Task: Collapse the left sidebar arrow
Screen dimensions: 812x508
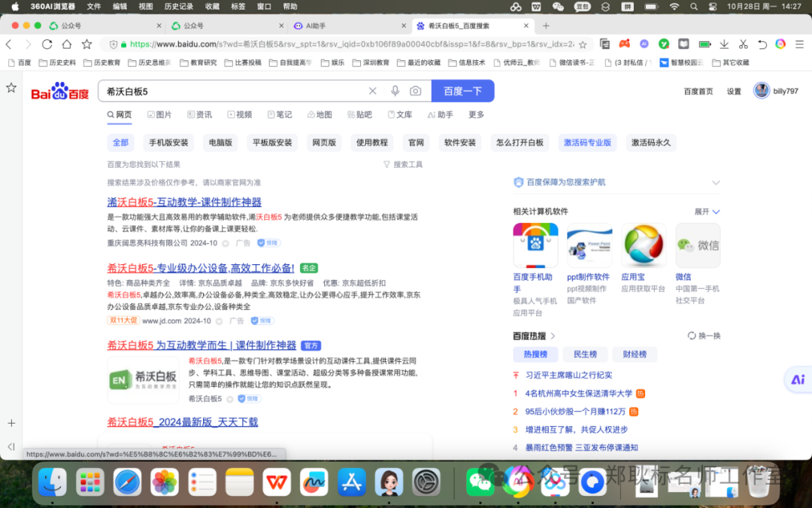Action: tap(11, 446)
